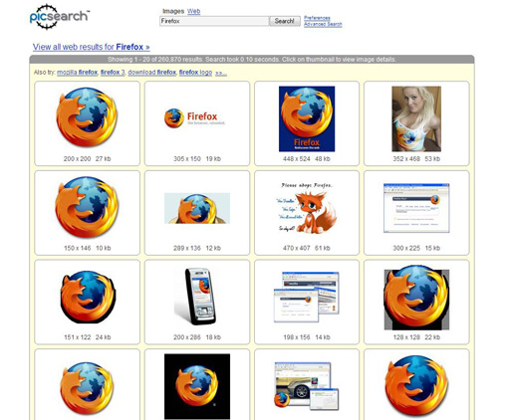Screen dimensions: 508x420
Task: Click the '305 x 150 19 kb' caption
Action: coord(197,159)
